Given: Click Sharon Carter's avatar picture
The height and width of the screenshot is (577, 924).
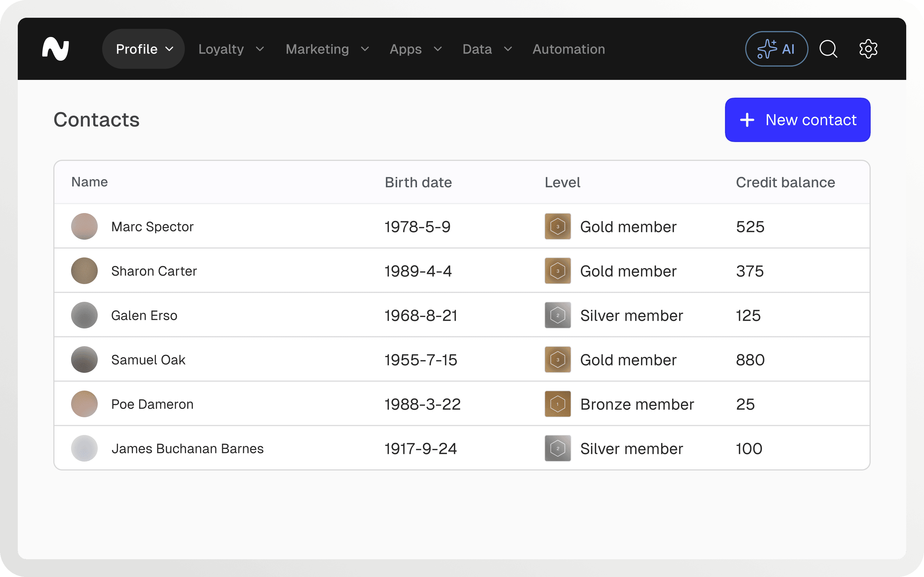Looking at the screenshot, I should pyautogui.click(x=84, y=271).
